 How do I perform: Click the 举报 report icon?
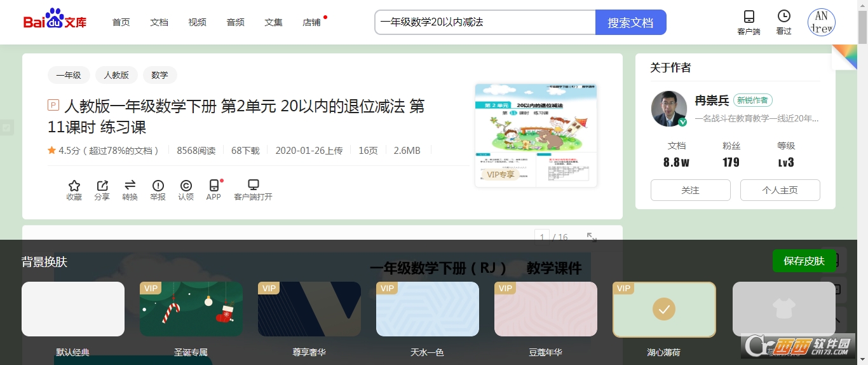158,186
